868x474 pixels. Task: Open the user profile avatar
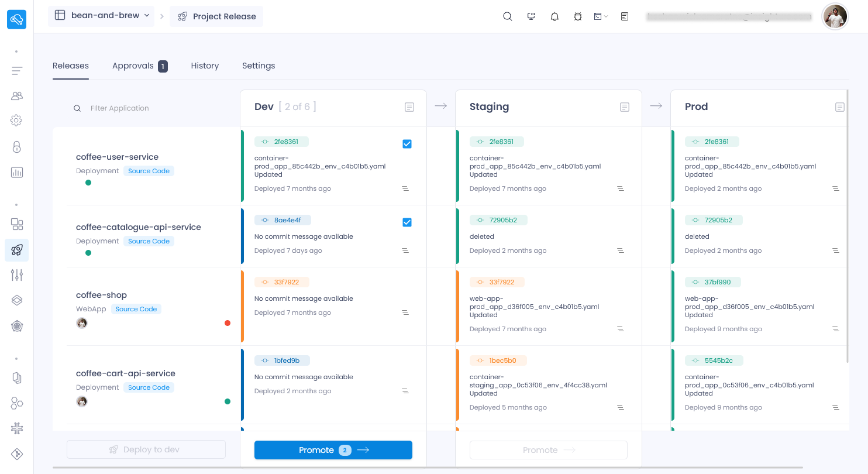coord(835,16)
